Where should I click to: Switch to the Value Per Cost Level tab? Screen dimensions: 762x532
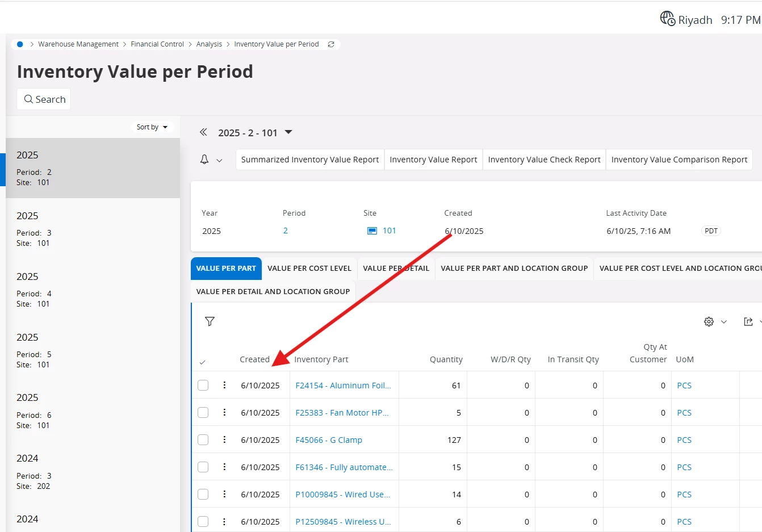(x=309, y=269)
